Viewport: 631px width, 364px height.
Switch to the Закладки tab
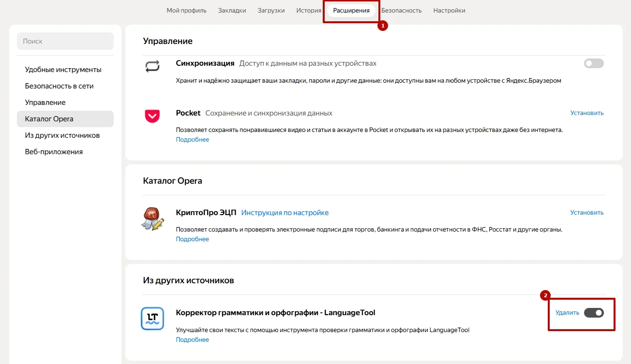pos(232,11)
